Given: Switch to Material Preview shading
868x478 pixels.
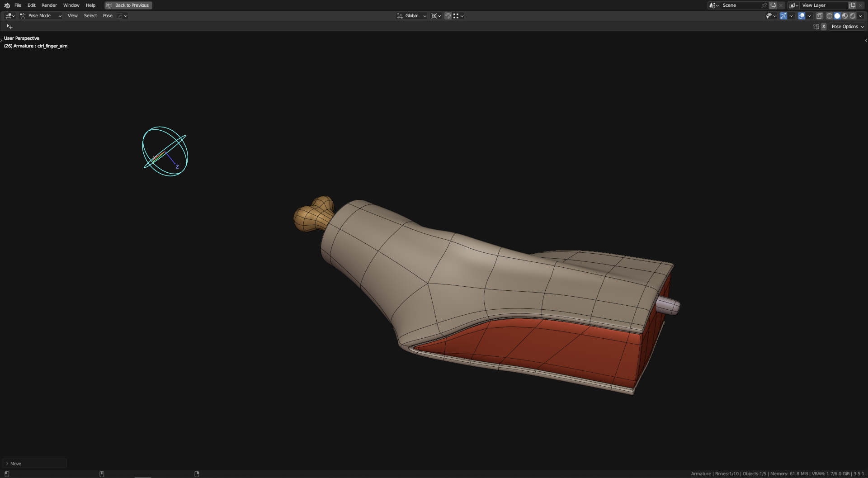Looking at the screenshot, I should (844, 16).
